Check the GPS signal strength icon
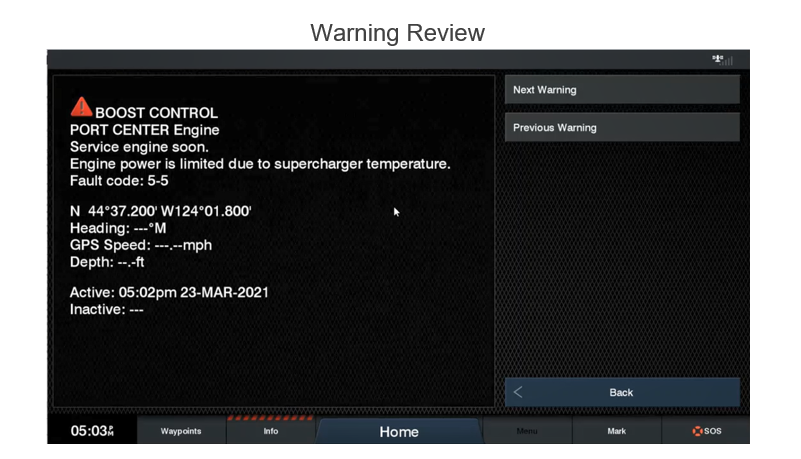The image size is (801, 459). pyautogui.click(x=722, y=60)
